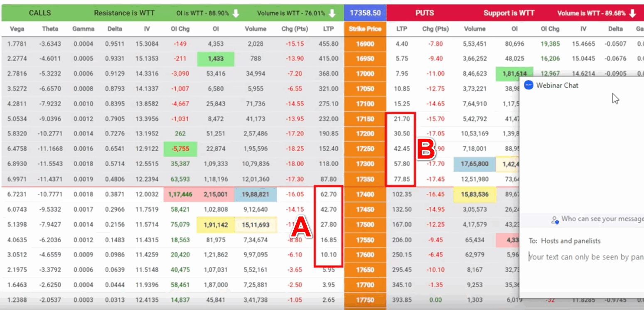Click the Theta column header
Image resolution: width=644 pixels, height=310 pixels.
(50, 29)
